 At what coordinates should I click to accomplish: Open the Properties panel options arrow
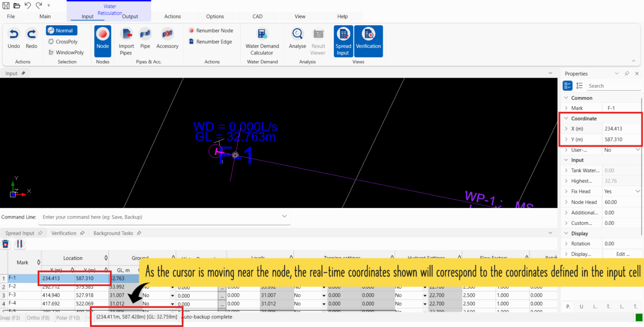[x=617, y=74]
